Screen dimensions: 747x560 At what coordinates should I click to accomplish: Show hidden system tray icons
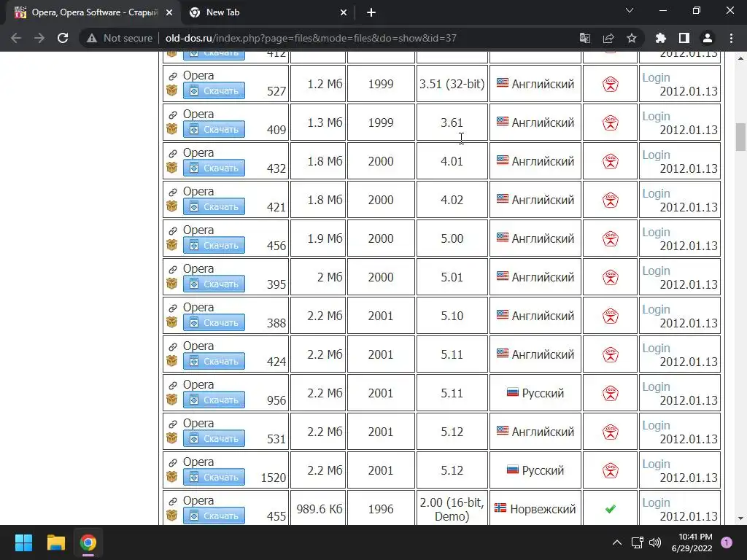tap(616, 542)
